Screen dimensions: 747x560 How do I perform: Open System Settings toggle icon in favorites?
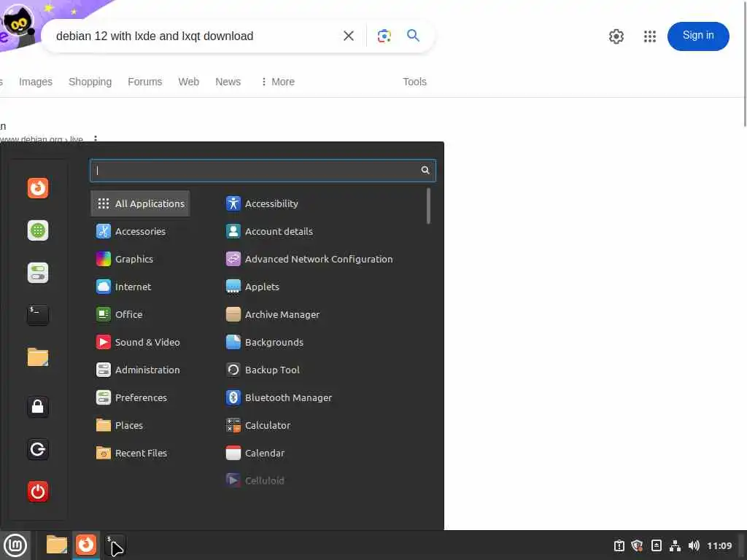[38, 273]
